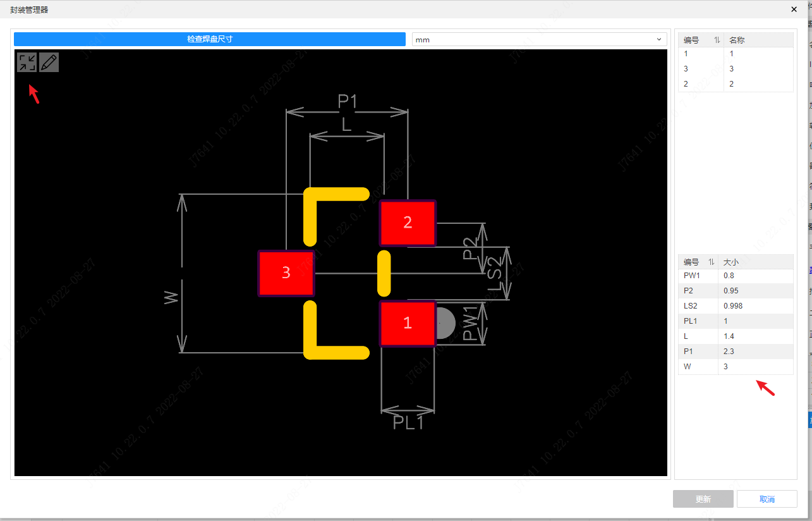This screenshot has width=812, height=521.
Task: Select pad row numbered 1 in list
Action: coord(736,54)
